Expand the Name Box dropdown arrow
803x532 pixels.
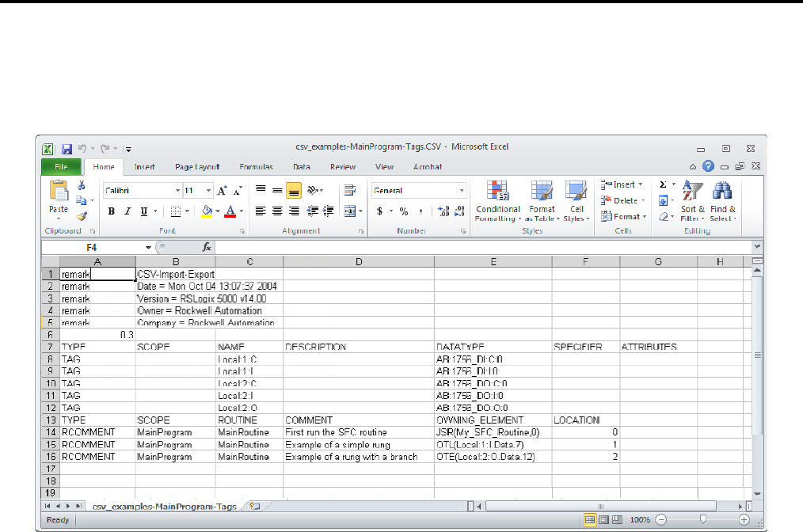click(x=148, y=247)
